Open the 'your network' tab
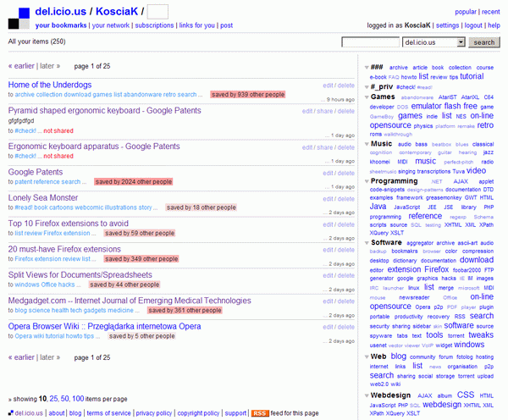 click(111, 25)
